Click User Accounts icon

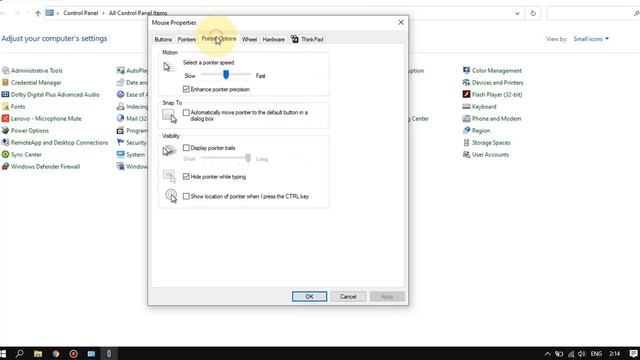coord(466,155)
